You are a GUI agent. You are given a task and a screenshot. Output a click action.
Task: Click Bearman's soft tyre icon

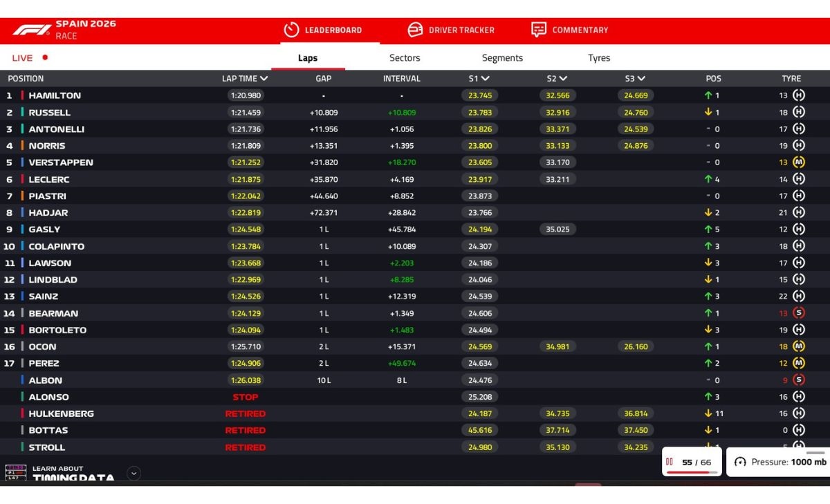click(x=799, y=313)
